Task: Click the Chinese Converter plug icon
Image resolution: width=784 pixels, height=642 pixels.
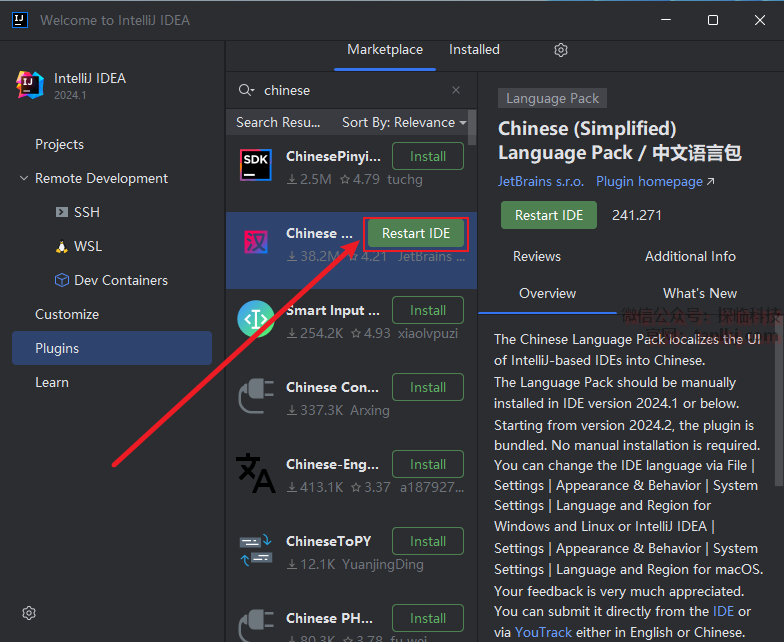Action: 256,396
